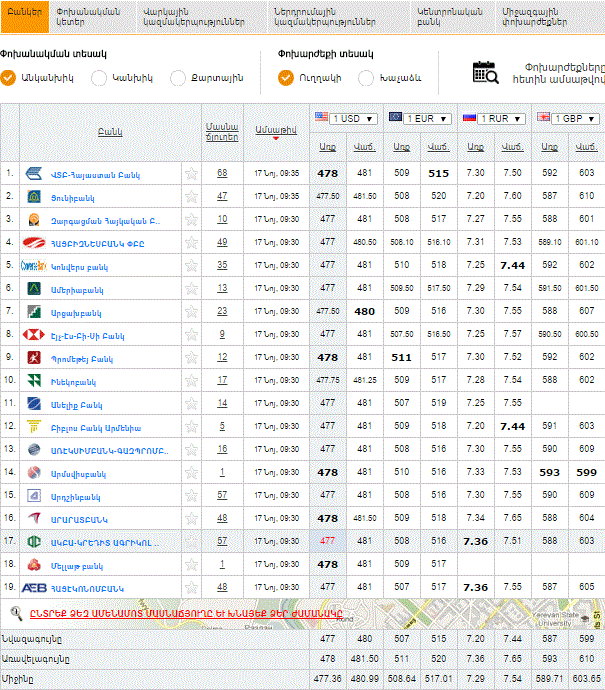This screenshot has width=605, height=690.
Task: Click the star icon next to ՎՏԲ-Հայաստան Բանկ
Action: point(191,173)
